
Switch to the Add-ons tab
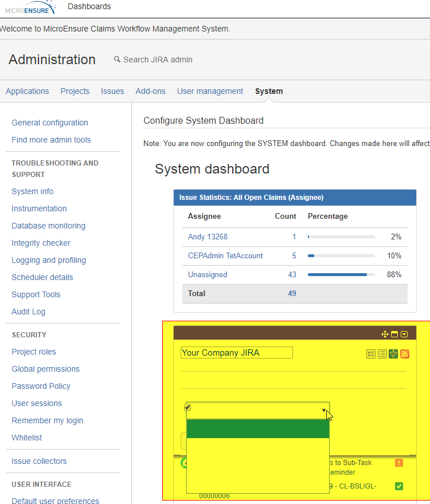coord(150,91)
